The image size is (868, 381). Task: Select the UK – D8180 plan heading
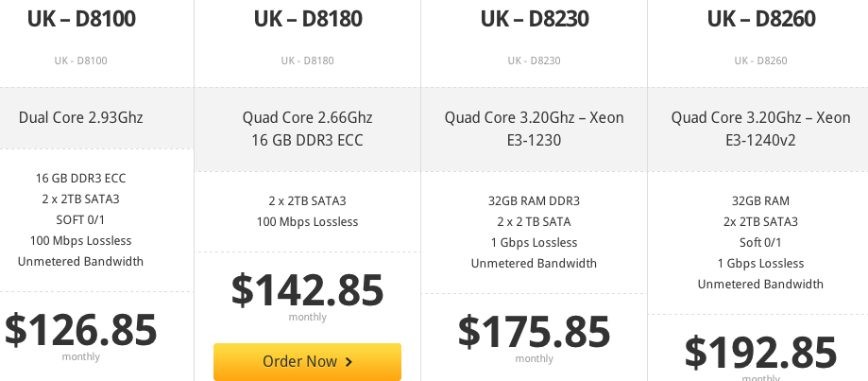[x=307, y=19]
